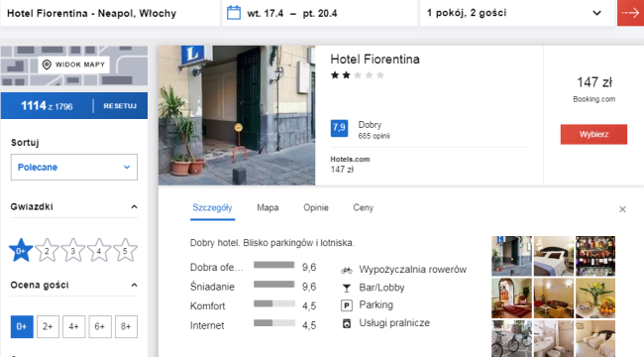The width and height of the screenshot is (644, 357).
Task: Expand the rooms and guests dropdown
Action: (516, 13)
